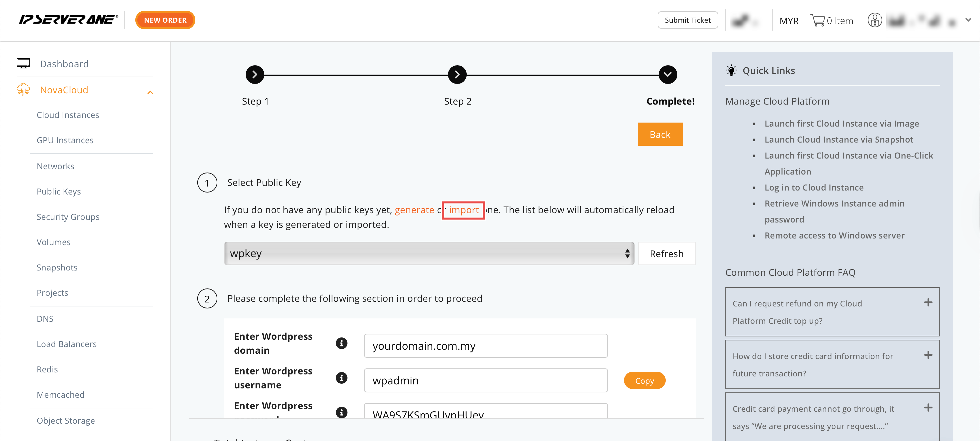This screenshot has width=980, height=441.
Task: Click the generate public key link
Action: coord(414,210)
